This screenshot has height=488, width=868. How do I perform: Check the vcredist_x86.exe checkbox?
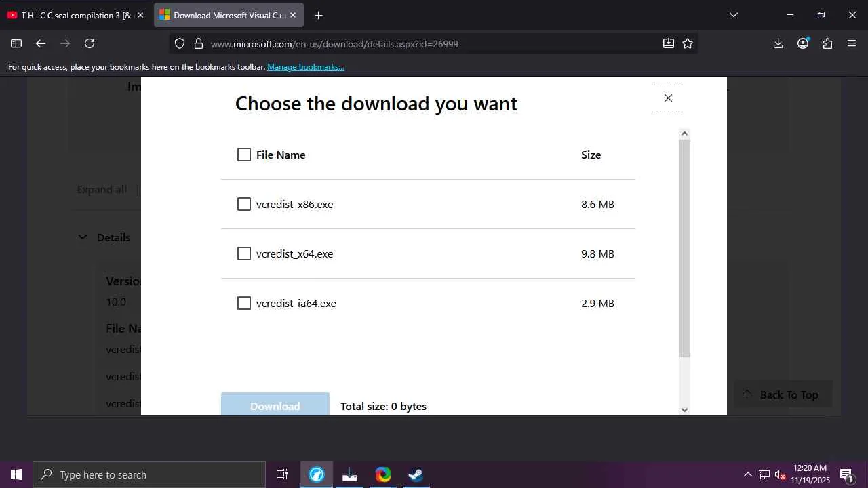(x=244, y=204)
